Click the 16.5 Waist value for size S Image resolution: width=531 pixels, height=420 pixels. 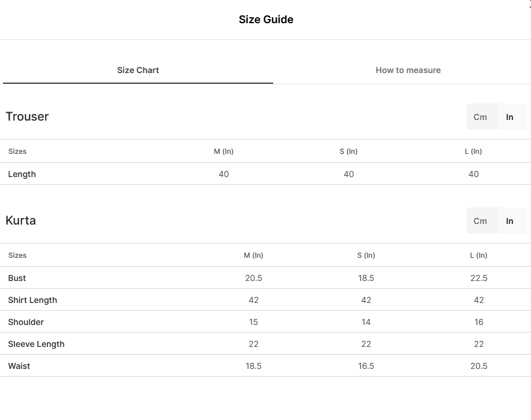pyautogui.click(x=366, y=366)
